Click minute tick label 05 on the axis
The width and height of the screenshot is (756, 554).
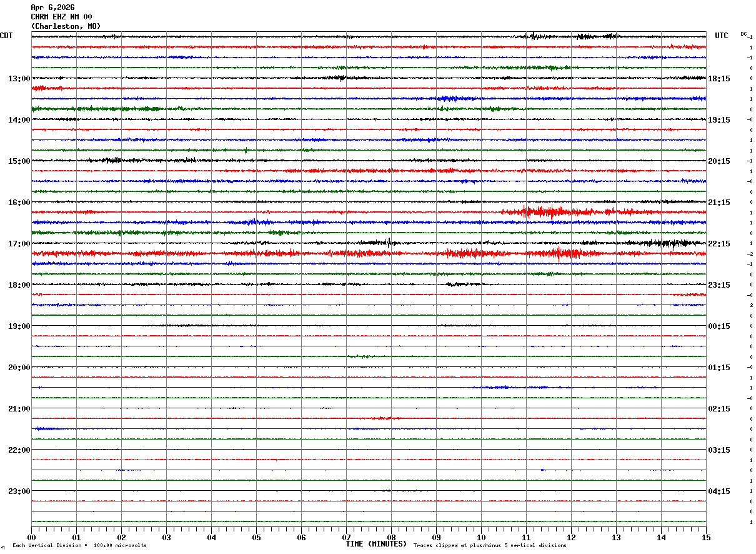point(256,537)
